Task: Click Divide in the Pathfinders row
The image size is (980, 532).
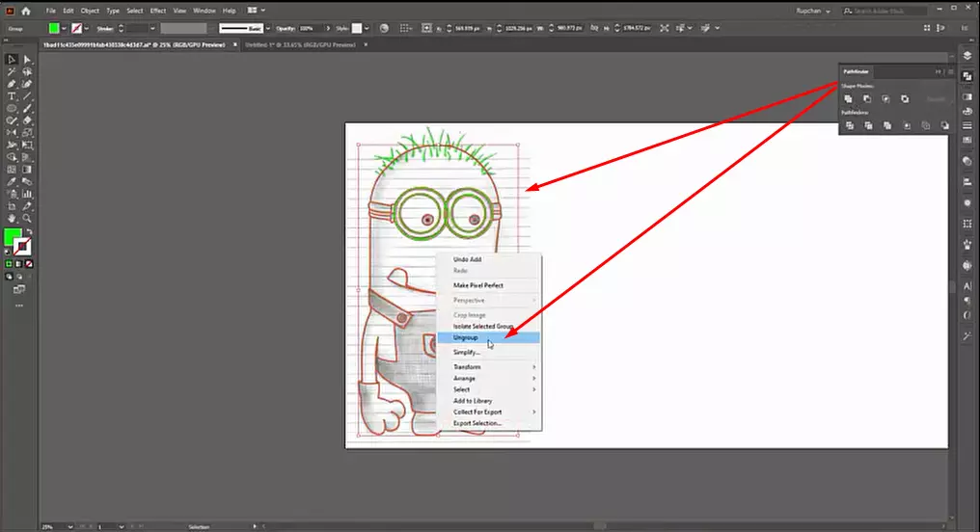Action: click(x=850, y=125)
